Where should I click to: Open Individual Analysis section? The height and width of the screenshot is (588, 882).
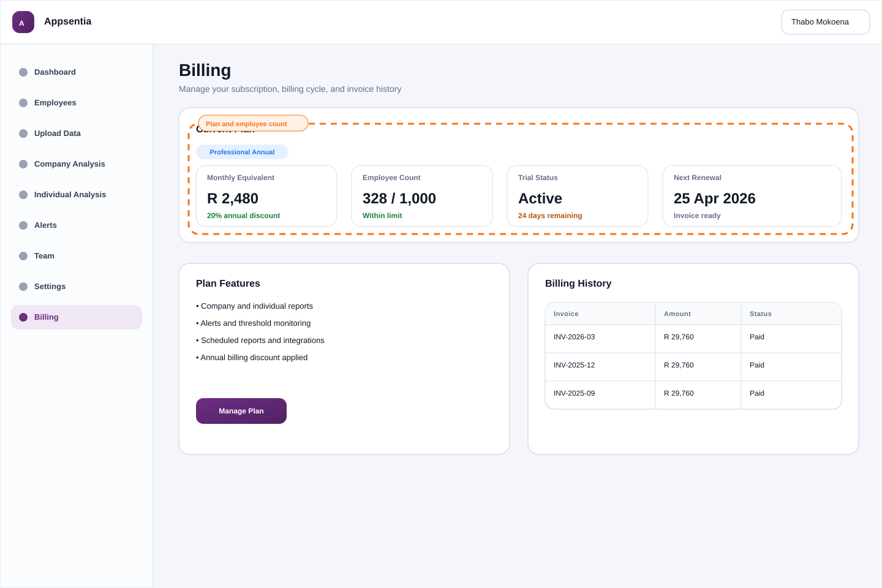click(77, 195)
